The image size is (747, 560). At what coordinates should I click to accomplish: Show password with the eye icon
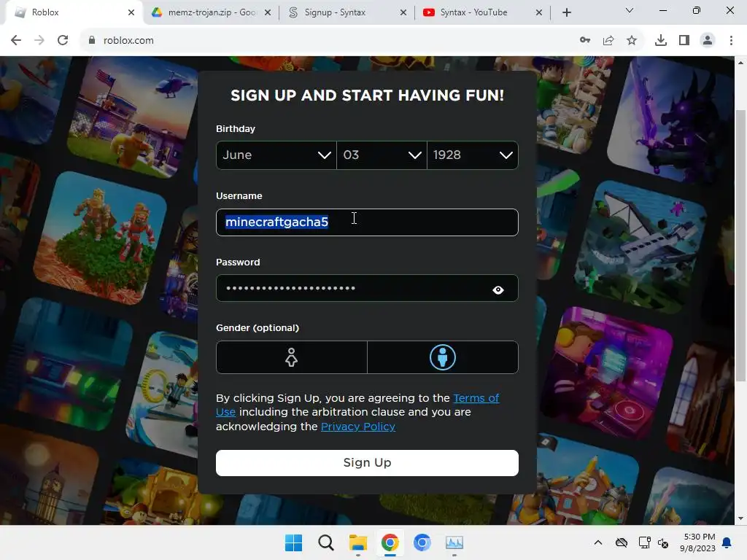pyautogui.click(x=498, y=289)
